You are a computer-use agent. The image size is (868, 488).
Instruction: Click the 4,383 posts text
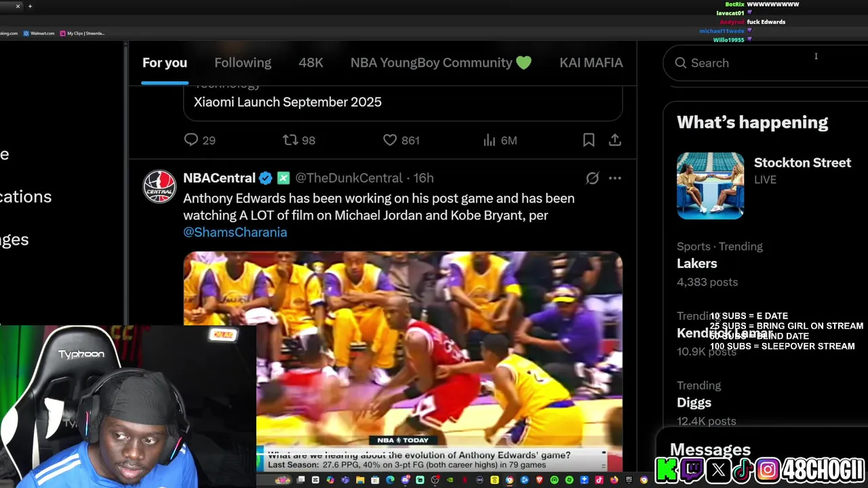(707, 282)
